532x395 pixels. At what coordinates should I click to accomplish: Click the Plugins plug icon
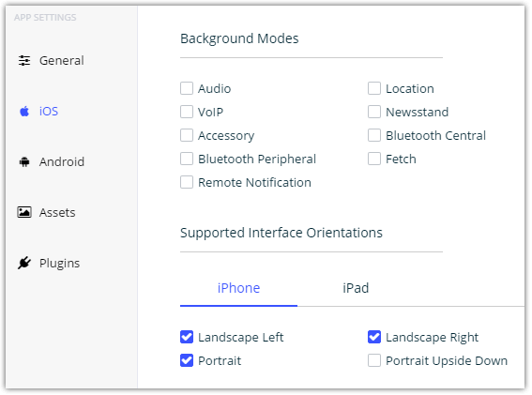click(24, 263)
